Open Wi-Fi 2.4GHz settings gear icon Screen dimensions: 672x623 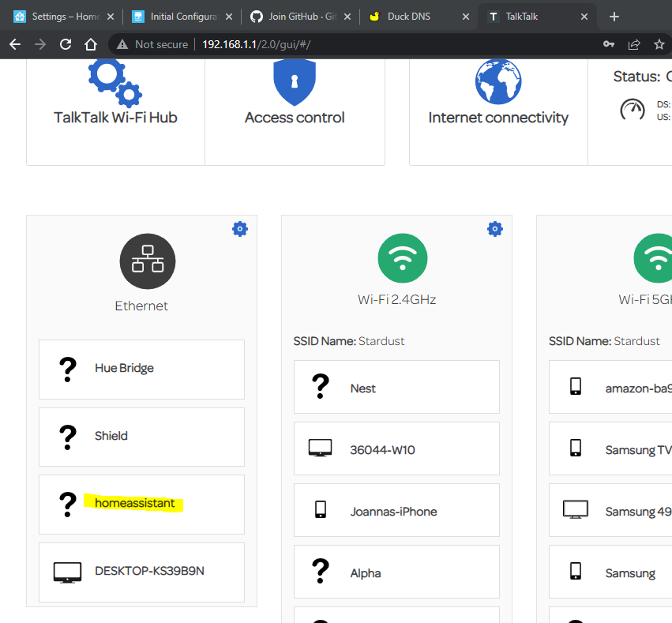click(x=495, y=229)
